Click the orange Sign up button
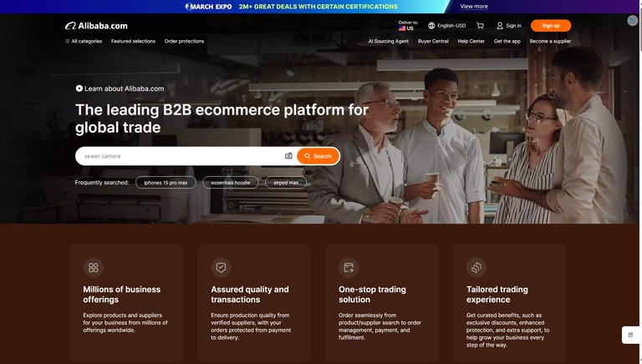Image resolution: width=642 pixels, height=364 pixels. pyautogui.click(x=551, y=26)
